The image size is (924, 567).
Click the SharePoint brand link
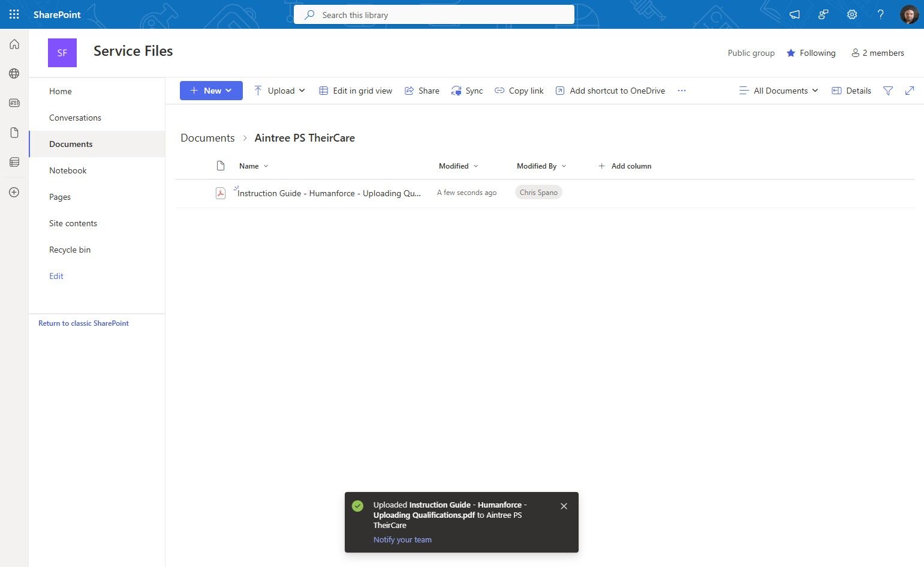coord(57,14)
